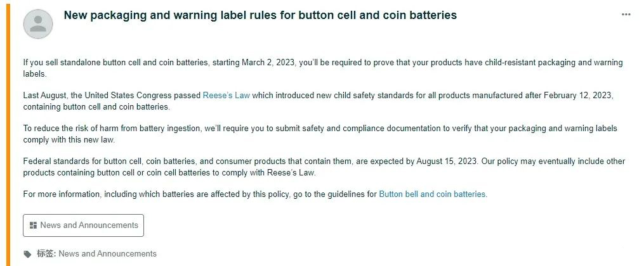The image size is (644, 266).
Task: Click the tag icon before 标签
Action: coord(27,254)
